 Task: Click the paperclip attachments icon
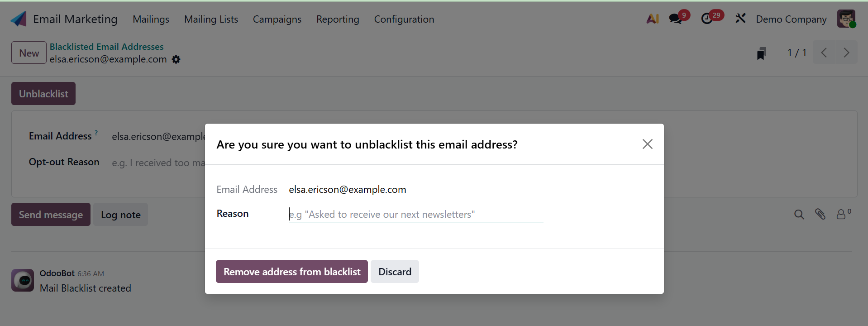pos(820,214)
